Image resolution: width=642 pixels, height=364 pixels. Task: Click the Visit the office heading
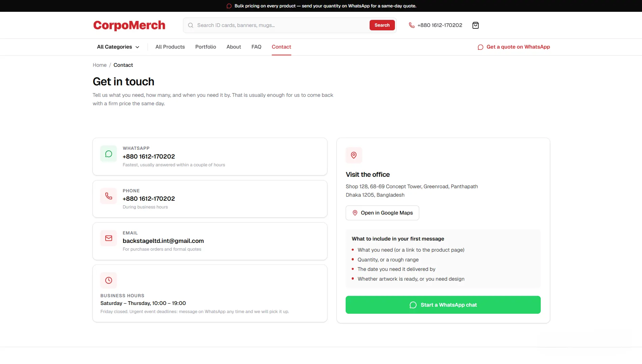click(x=368, y=174)
